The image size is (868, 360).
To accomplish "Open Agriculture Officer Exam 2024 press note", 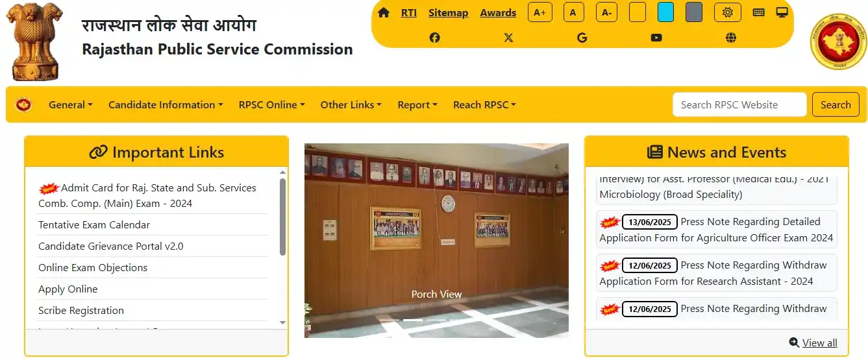I will click(716, 230).
